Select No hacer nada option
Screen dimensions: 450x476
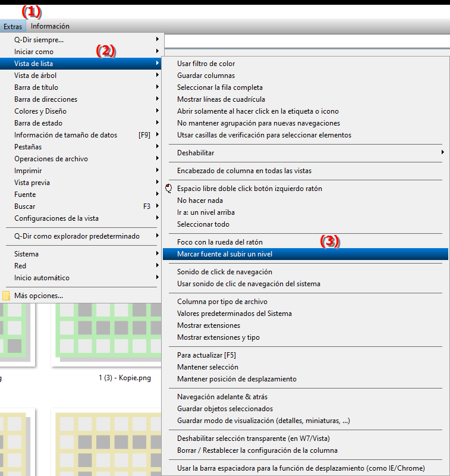tap(306, 201)
